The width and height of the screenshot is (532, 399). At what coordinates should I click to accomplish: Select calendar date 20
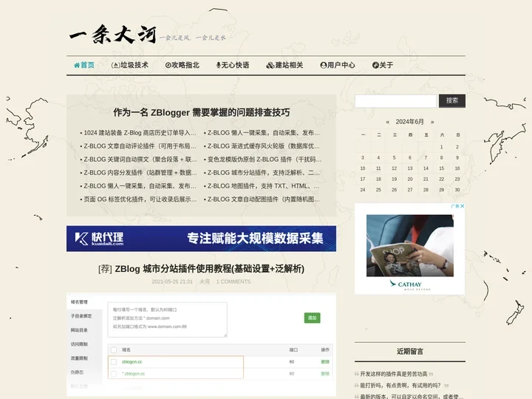point(410,179)
